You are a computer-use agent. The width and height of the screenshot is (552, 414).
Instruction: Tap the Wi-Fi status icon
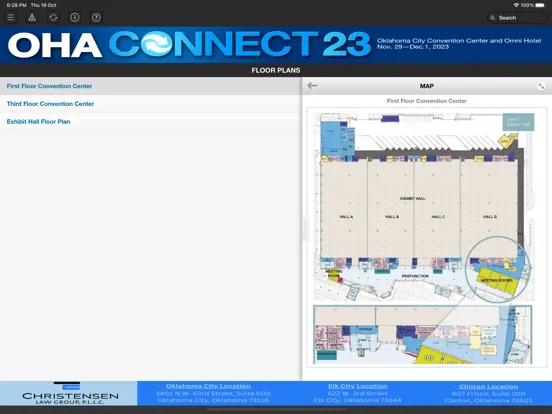point(516,5)
